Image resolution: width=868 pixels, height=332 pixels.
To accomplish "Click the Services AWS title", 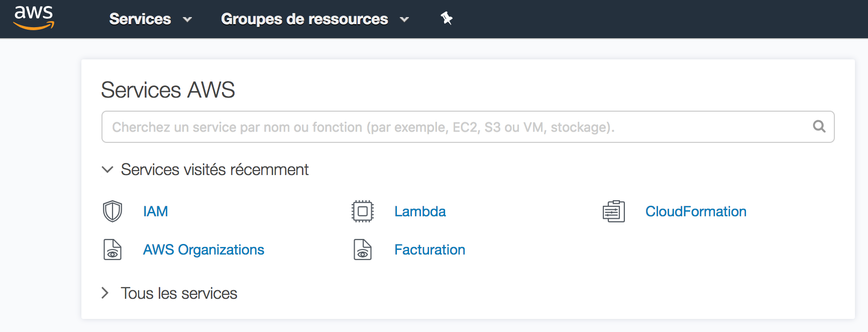I will coord(168,90).
